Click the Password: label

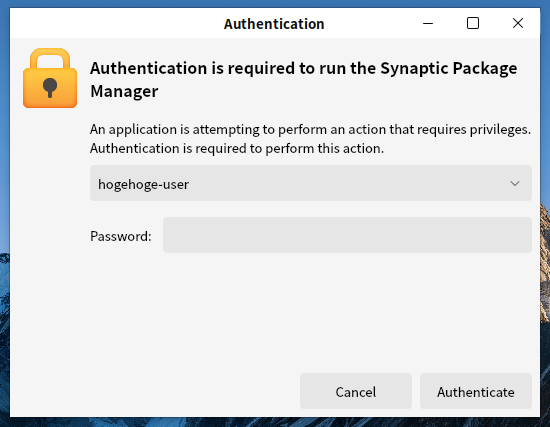coord(121,236)
